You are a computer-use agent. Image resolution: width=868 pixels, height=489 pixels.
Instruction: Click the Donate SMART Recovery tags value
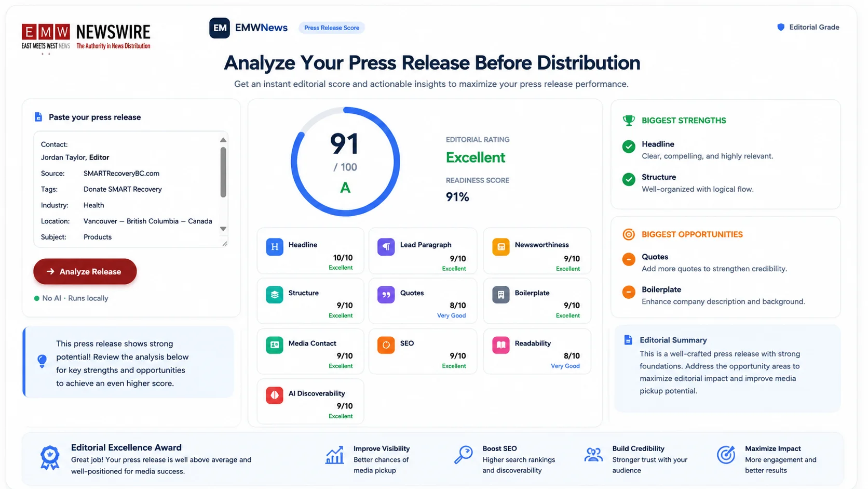point(123,189)
